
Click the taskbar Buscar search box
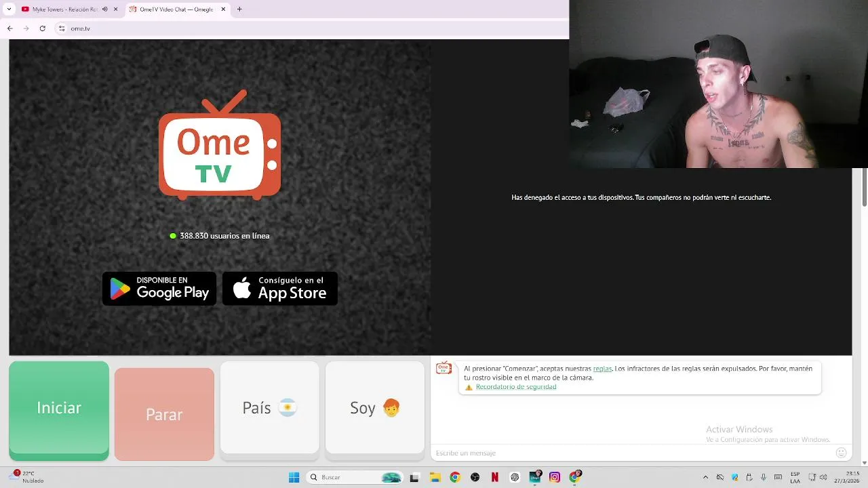355,477
